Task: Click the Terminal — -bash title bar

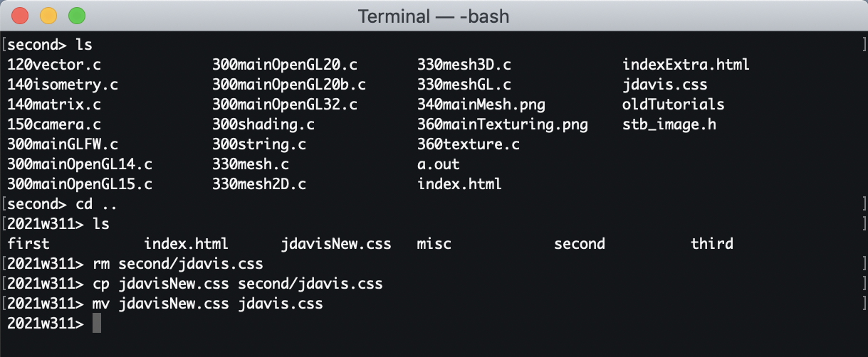Action: click(x=434, y=15)
